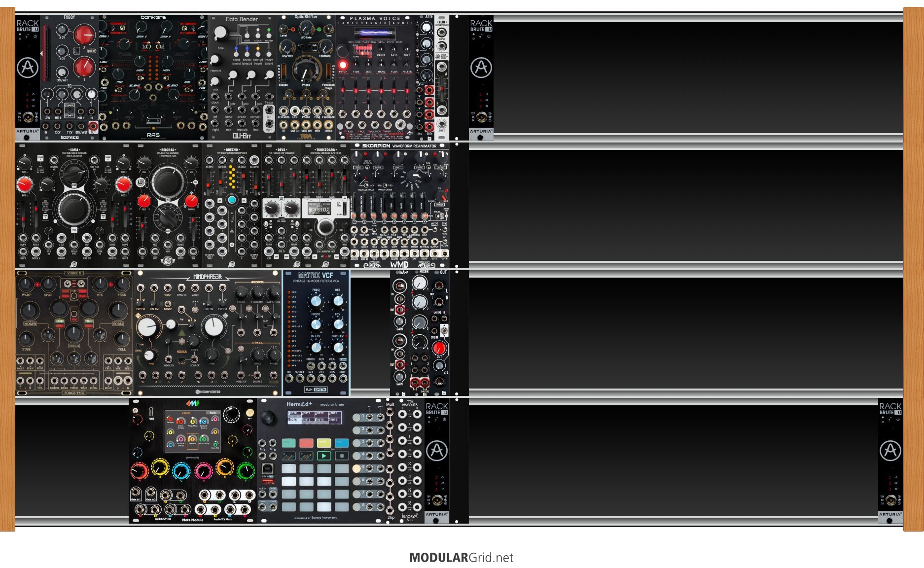Flip the Cue In toggle switch on mixer
The image size is (924, 568).
click(444, 330)
